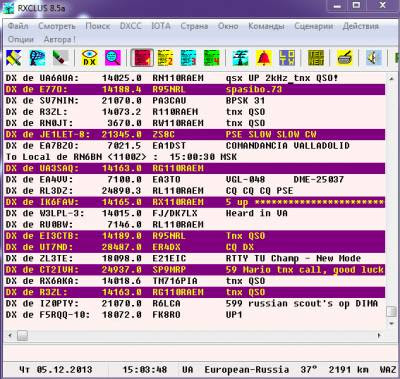Select the EI3CTB spot R95NRL row
Viewport: 400px width, 379px height.
coord(195,236)
